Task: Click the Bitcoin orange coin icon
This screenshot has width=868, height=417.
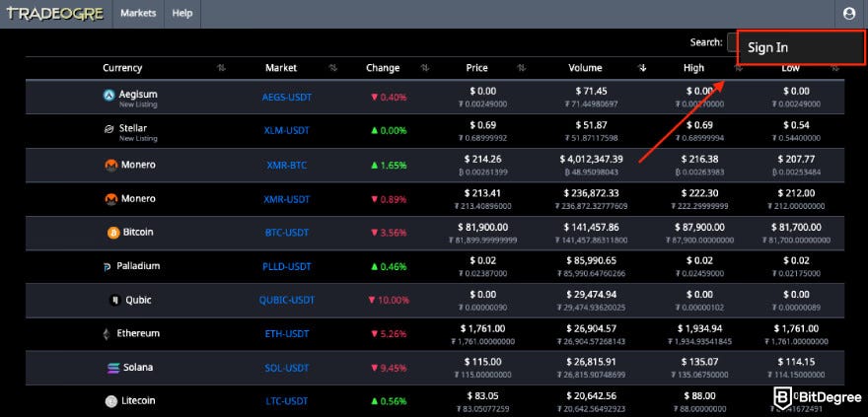Action: coord(112,233)
